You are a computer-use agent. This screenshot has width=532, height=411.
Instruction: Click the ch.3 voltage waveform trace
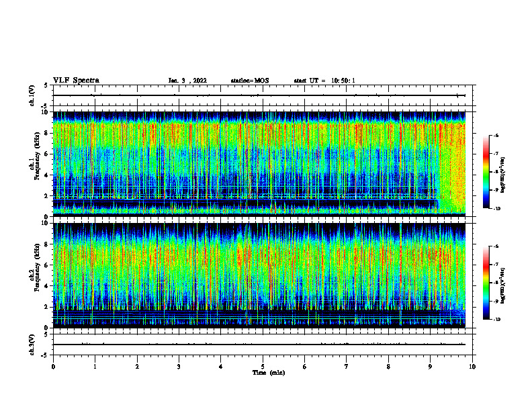pyautogui.click(x=259, y=345)
